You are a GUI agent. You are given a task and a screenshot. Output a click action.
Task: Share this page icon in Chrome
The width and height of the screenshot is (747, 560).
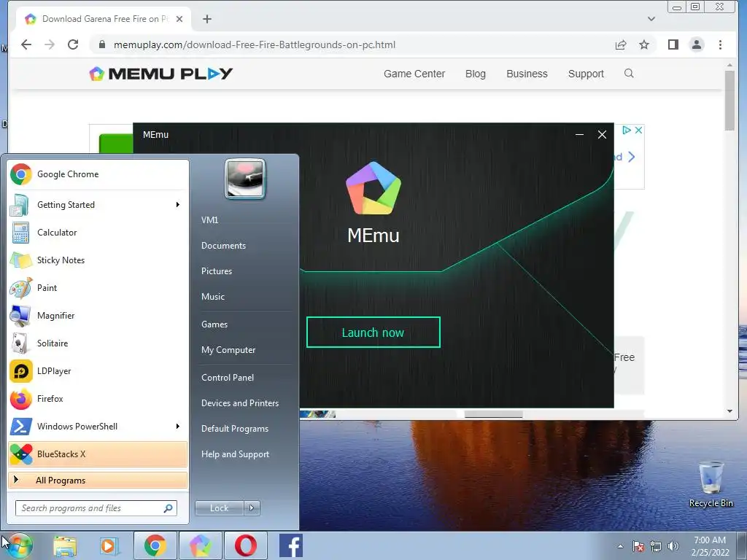click(620, 44)
